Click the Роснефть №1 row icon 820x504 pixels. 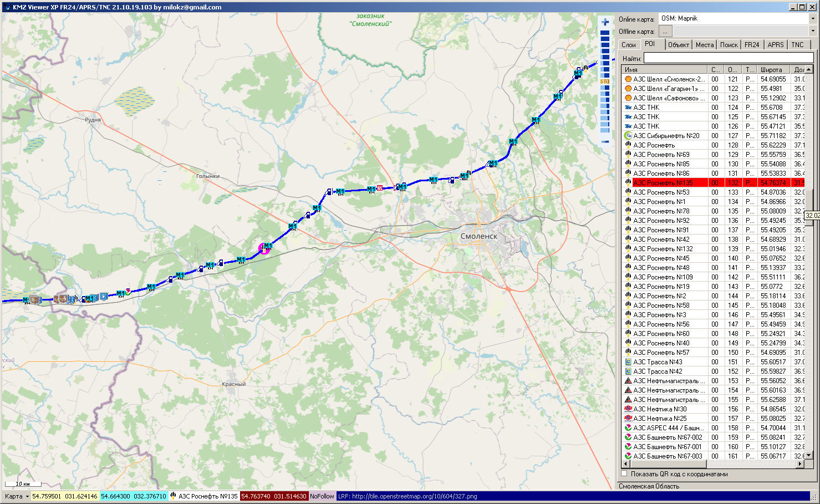coord(628,202)
